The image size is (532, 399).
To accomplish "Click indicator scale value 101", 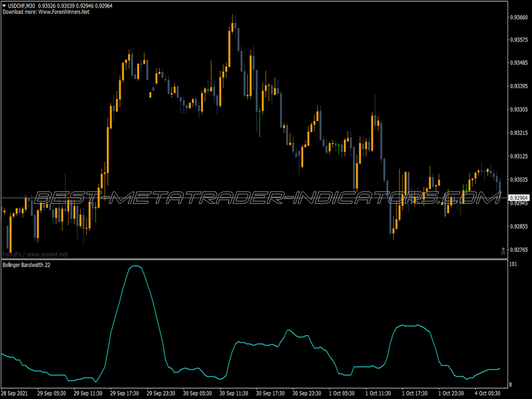I will [x=513, y=264].
